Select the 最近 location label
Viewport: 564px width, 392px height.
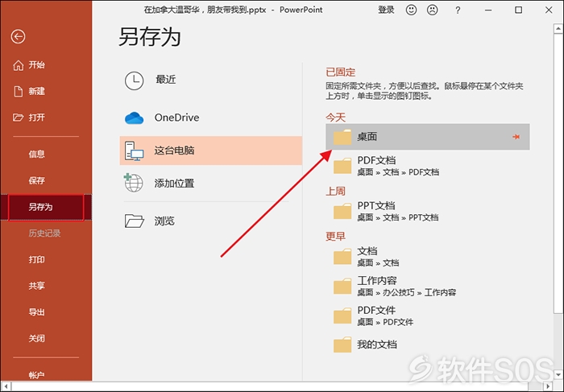pyautogui.click(x=166, y=80)
